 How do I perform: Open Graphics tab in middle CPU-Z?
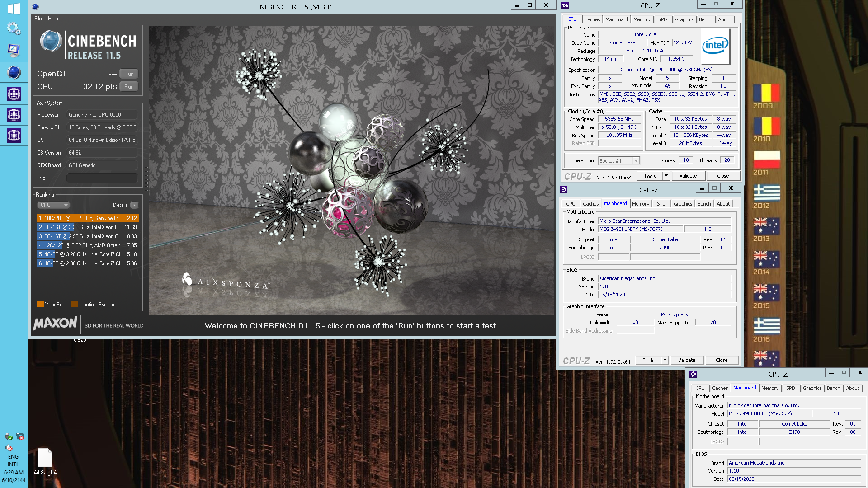[x=683, y=204]
